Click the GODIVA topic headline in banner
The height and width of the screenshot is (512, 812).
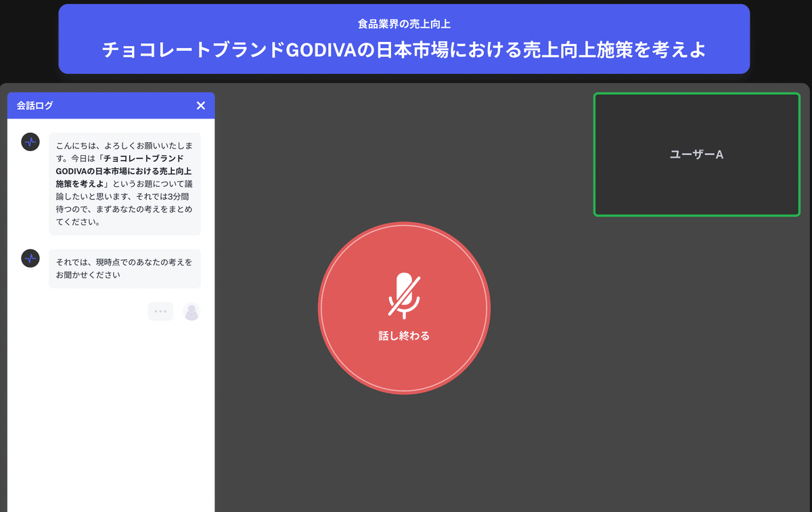click(x=404, y=50)
